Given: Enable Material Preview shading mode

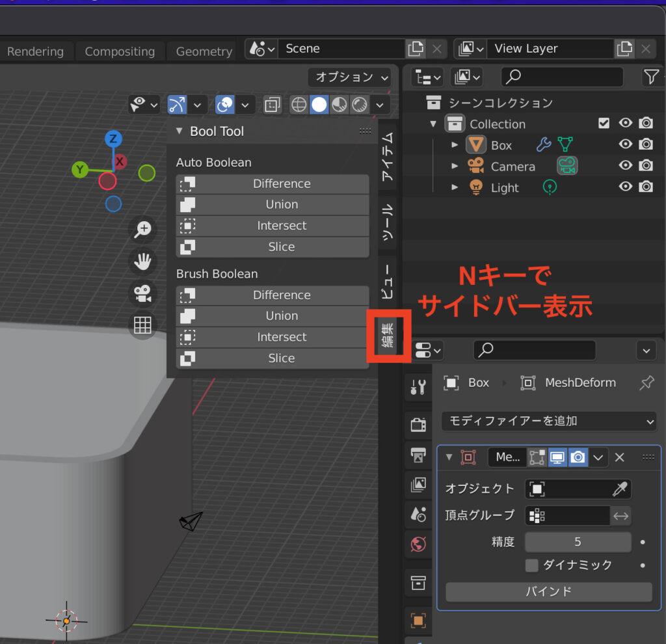Looking at the screenshot, I should click(x=339, y=105).
